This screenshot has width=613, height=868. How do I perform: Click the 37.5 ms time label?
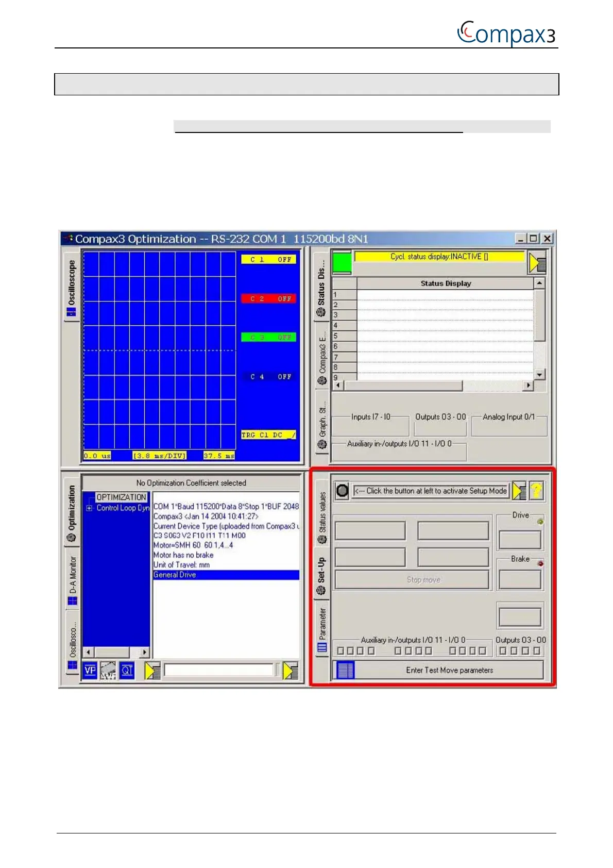pos(219,456)
